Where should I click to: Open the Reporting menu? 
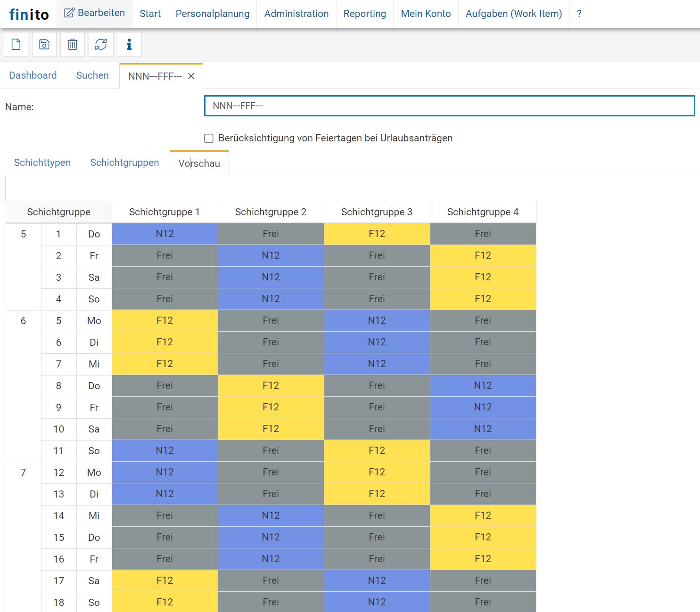(x=364, y=14)
